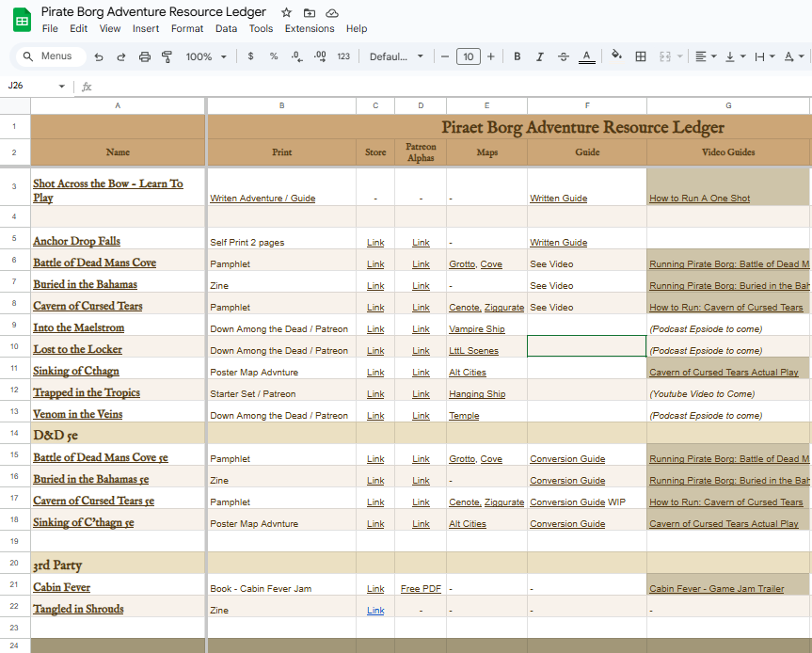
Task: Open the Text color picker
Action: (587, 56)
